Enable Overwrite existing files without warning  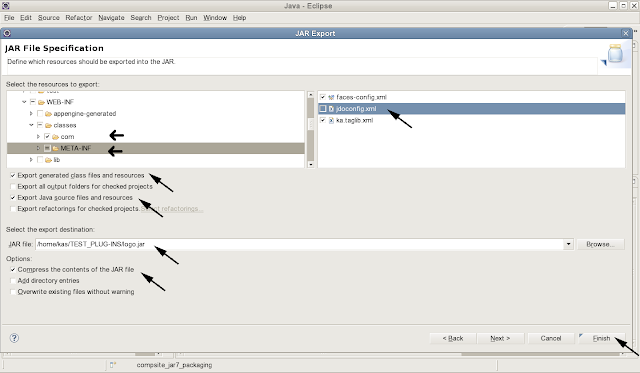(x=13, y=292)
